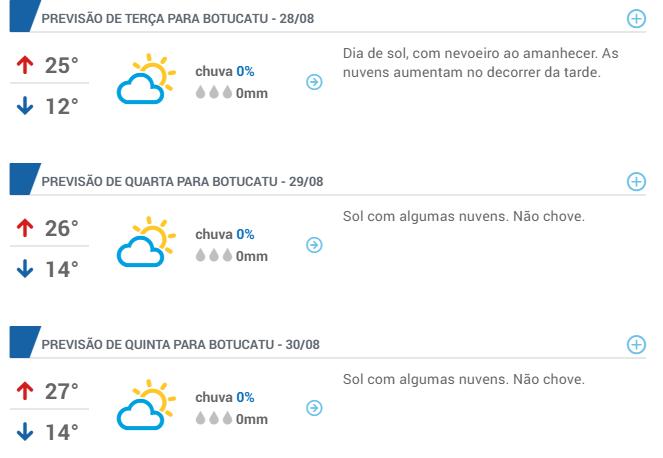Screen dimensions: 663x458
Task: Open rain details arrow for Terça 28/08
Action: [314, 82]
